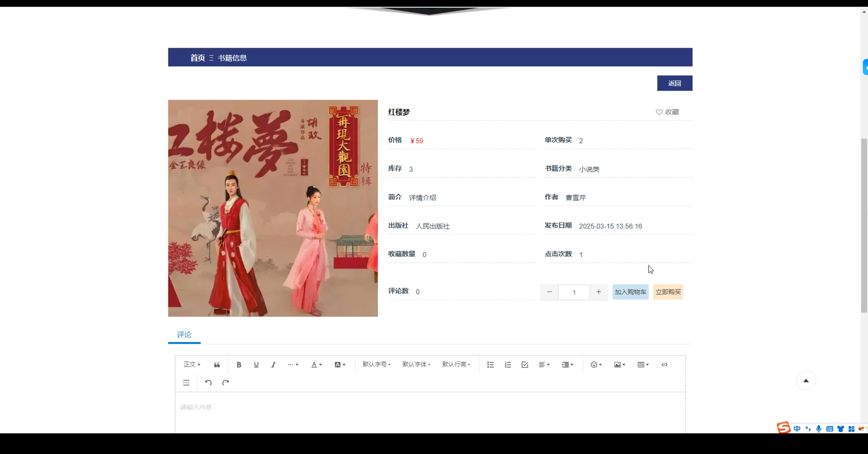
Task: Toggle bold formatting in comment editor
Action: [x=239, y=365]
